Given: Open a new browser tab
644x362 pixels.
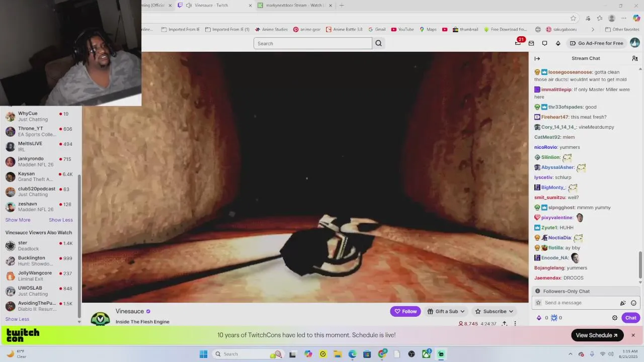Looking at the screenshot, I should tap(342, 6).
